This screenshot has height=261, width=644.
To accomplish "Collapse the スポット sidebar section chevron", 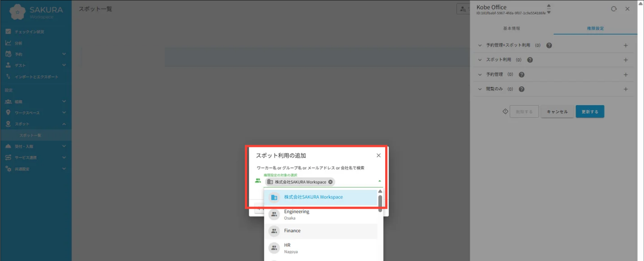I will (x=64, y=124).
